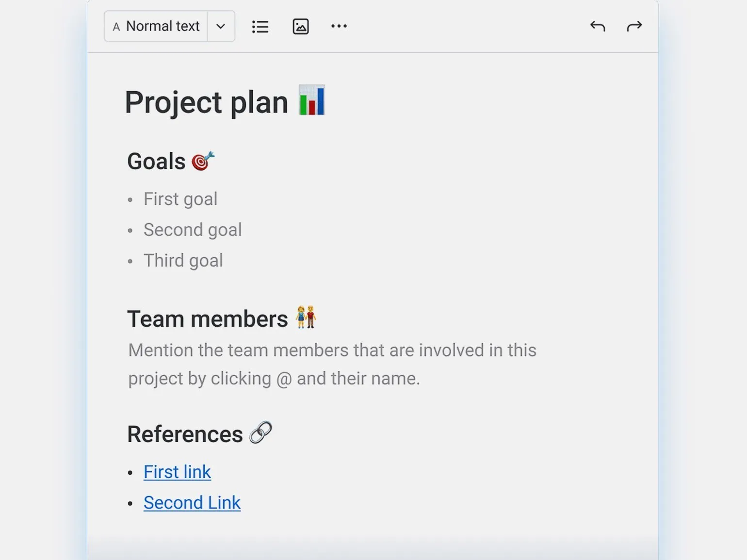Select the Normal text style button
747x560 pixels.
[x=156, y=26]
